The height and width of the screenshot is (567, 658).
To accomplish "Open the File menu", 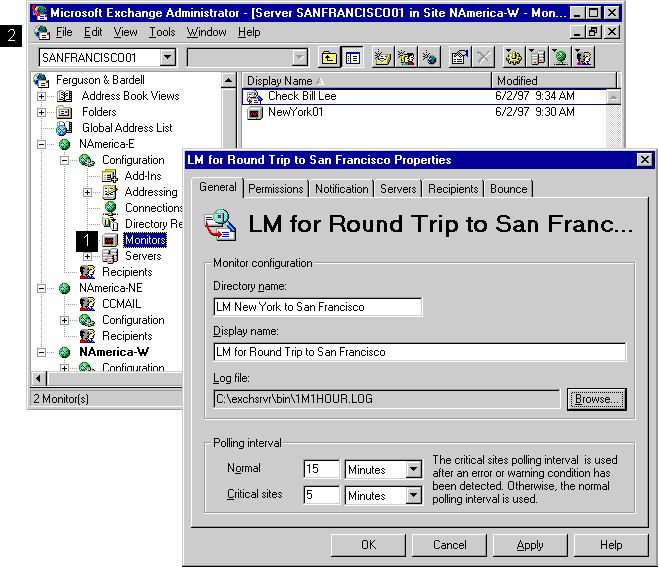I will pos(64,32).
